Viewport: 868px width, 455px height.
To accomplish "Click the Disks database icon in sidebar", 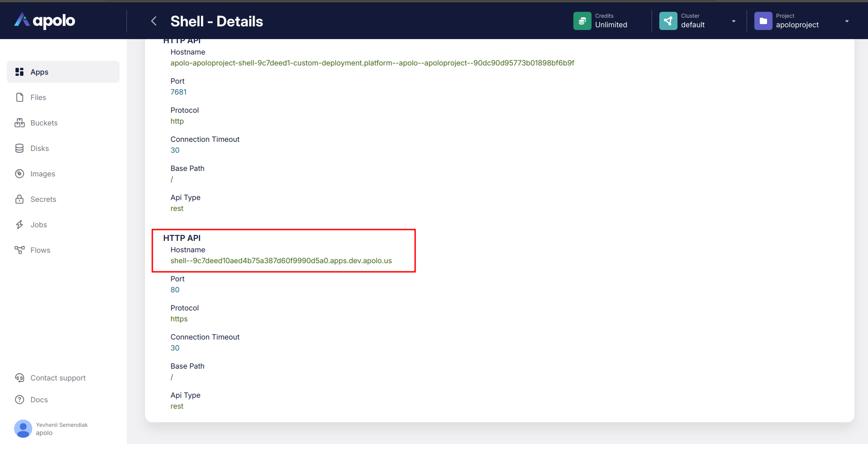I will (x=20, y=148).
